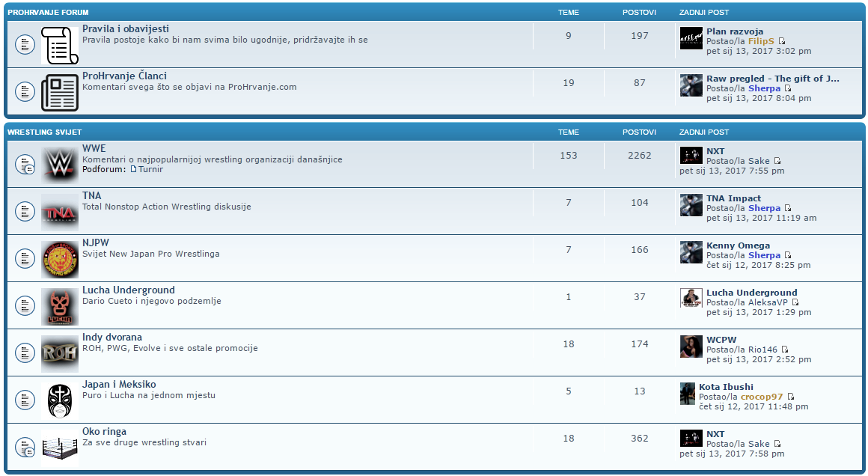Screen dimensions: 868x476
Task: View latest post icon next to crocop97
Action: pyautogui.click(x=790, y=397)
